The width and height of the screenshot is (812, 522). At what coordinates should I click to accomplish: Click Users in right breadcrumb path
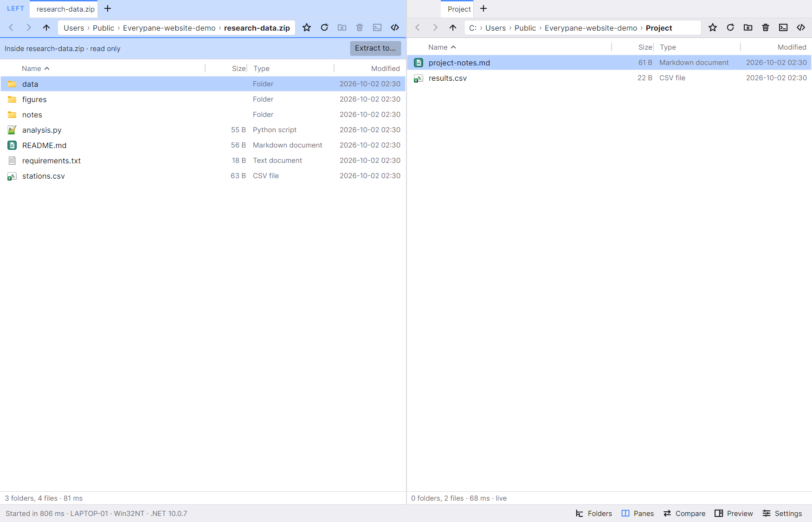point(496,28)
